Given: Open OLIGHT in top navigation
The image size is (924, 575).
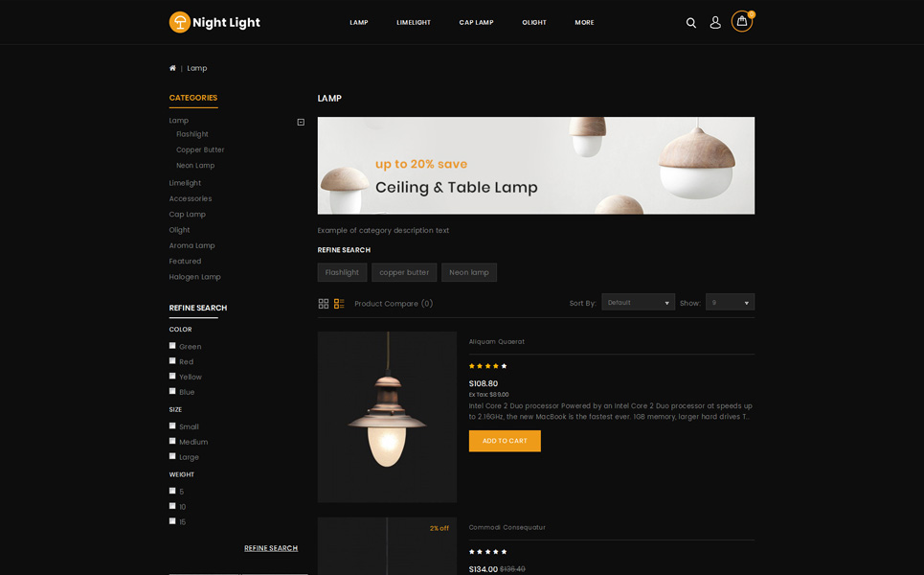Looking at the screenshot, I should [534, 22].
